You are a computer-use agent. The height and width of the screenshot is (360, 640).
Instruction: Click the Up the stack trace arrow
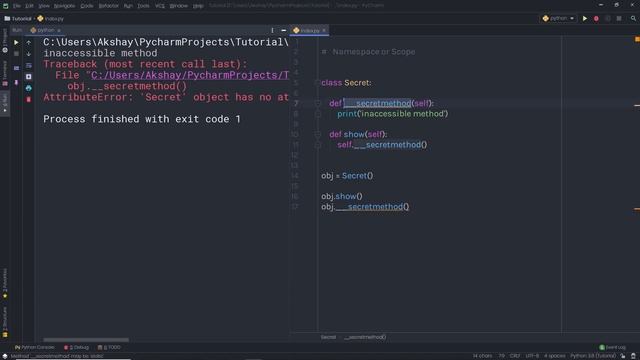pos(29,42)
